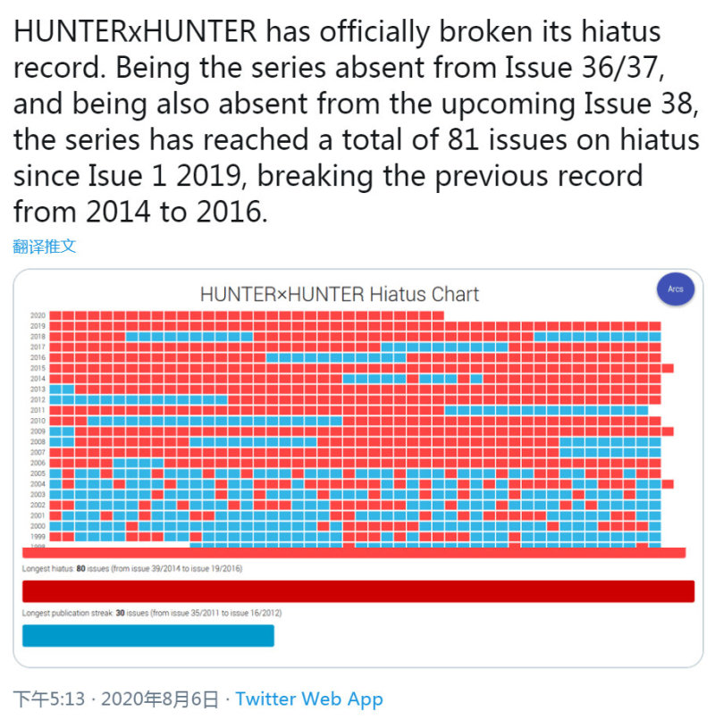Viewport: 715px width, 728px height.
Task: Click the HUNTER×HUNTER Hiatus Chart title
Action: [339, 295]
